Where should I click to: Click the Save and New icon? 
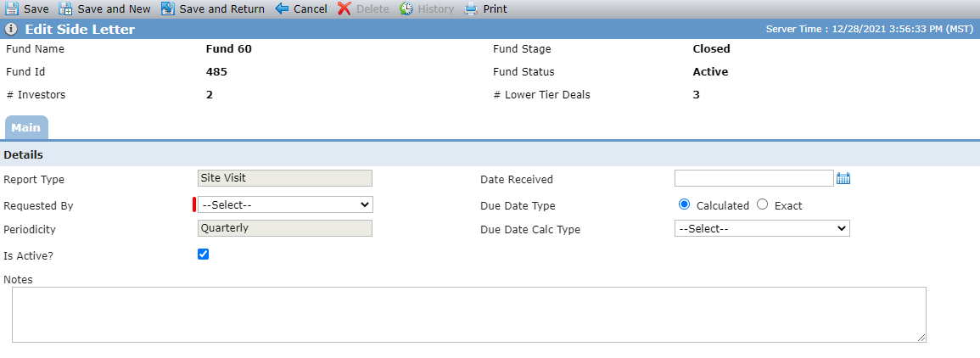click(65, 8)
